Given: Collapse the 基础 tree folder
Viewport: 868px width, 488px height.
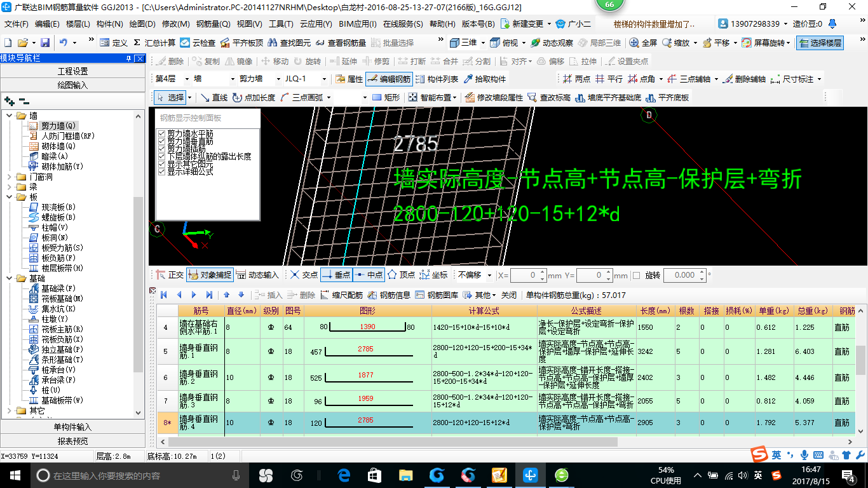Looking at the screenshot, I should point(10,278).
